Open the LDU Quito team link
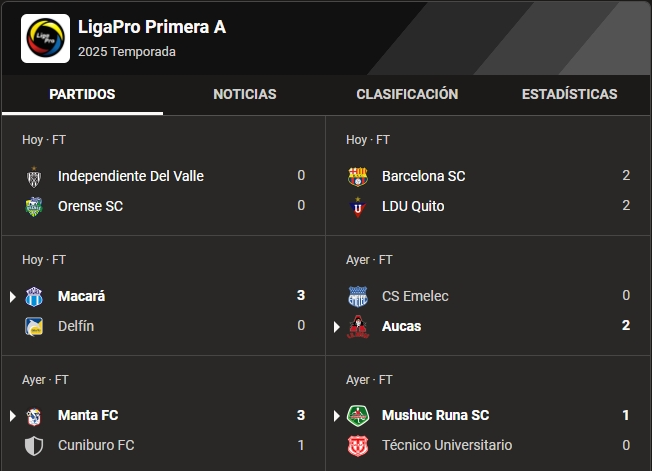The height and width of the screenshot is (471, 652). 413,206
